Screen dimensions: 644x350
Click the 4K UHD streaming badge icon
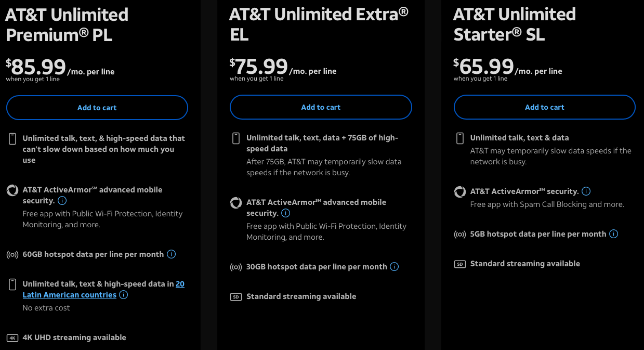coord(12,338)
